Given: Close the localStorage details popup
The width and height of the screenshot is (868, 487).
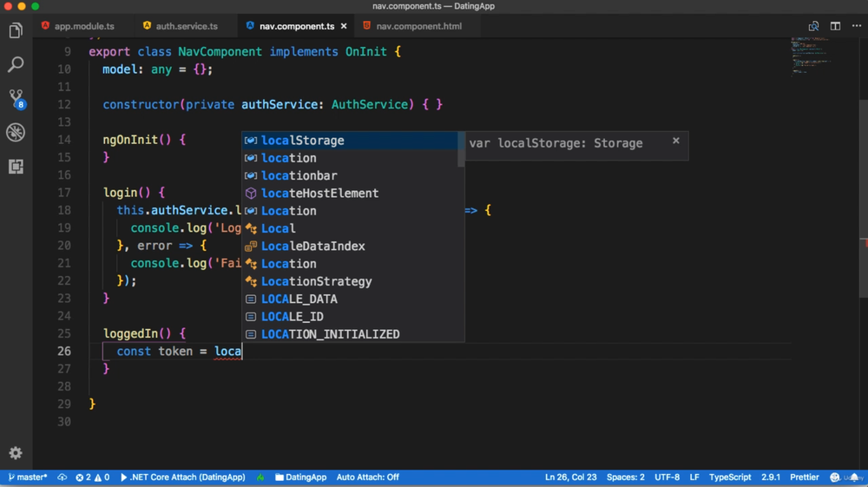Looking at the screenshot, I should 676,141.
